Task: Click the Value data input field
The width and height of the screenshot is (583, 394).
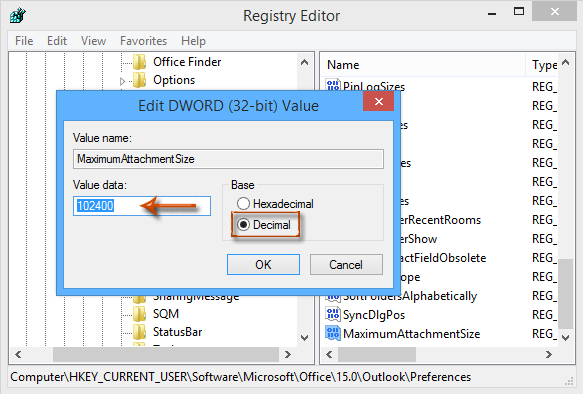Action: click(142, 206)
